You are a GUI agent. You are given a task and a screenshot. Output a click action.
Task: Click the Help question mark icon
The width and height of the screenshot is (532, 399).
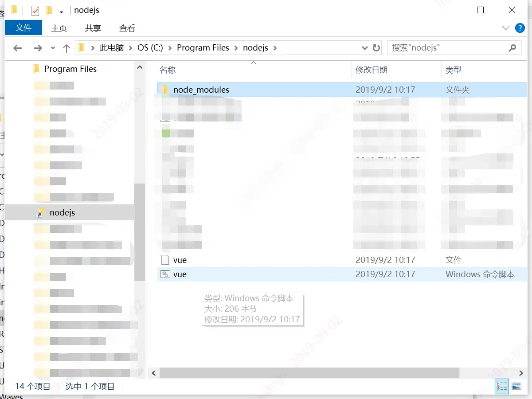pyautogui.click(x=519, y=28)
